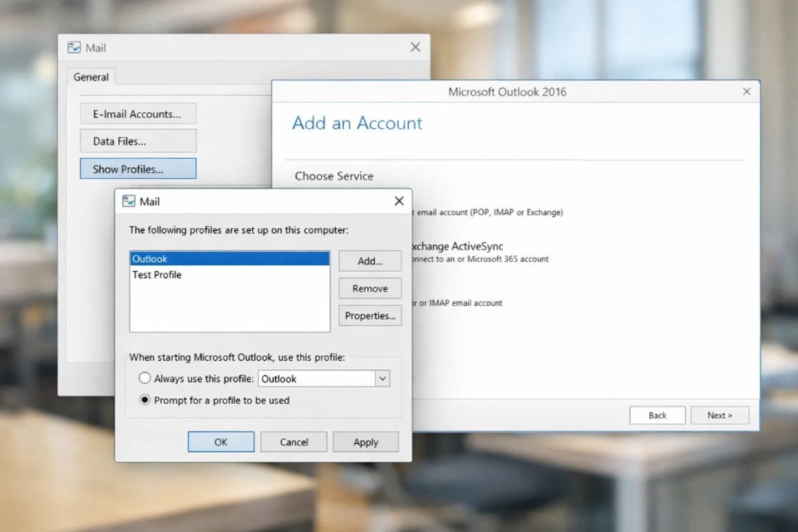Click the Mail icon on the General settings window
Screen dimensions: 798x532
coord(74,47)
